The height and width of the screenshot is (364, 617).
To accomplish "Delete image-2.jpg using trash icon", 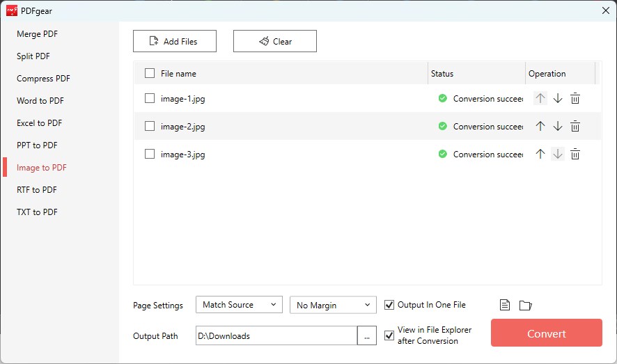I will 575,126.
